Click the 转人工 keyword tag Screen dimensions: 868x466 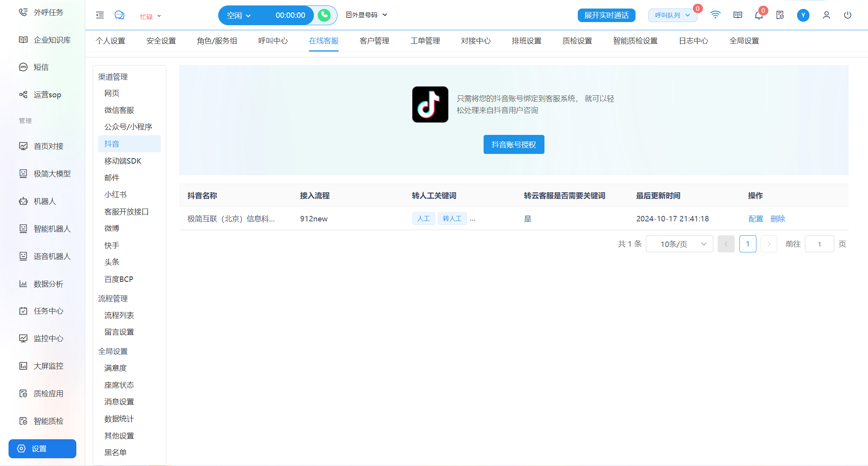tap(452, 219)
